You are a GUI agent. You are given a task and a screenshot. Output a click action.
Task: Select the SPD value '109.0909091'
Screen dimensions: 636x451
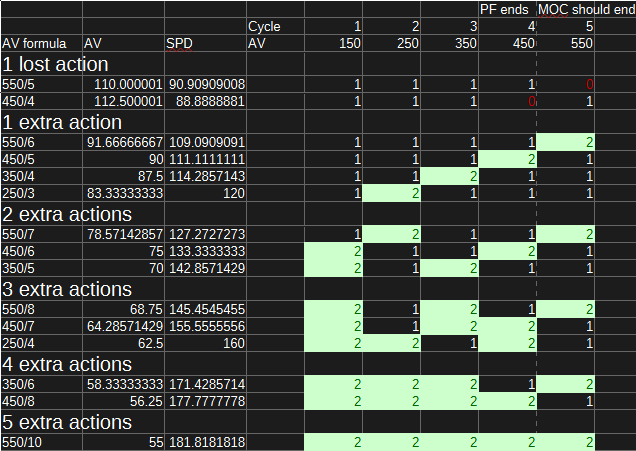[205, 142]
